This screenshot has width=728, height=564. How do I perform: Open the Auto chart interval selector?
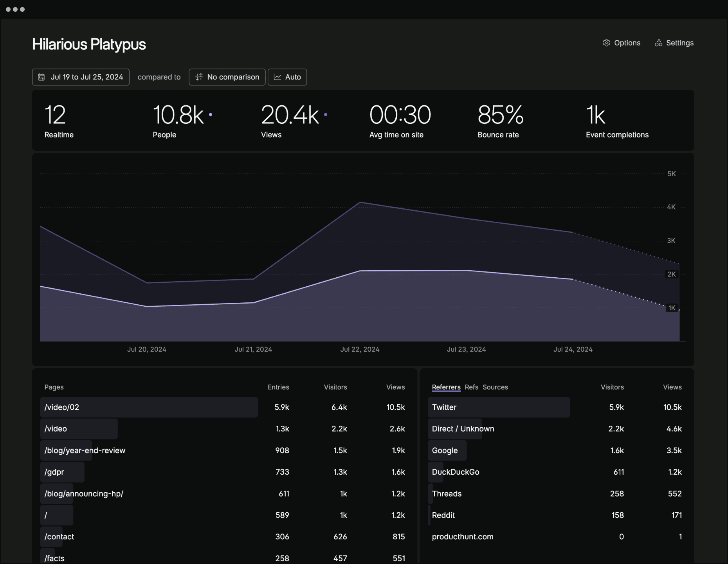click(x=287, y=77)
